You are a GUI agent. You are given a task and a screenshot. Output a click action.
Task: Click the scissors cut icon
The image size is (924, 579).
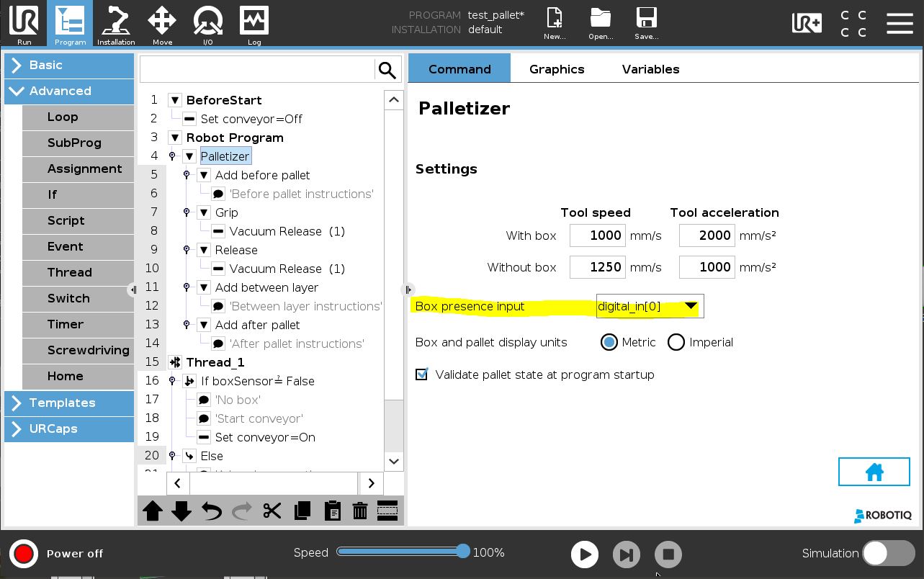(272, 511)
